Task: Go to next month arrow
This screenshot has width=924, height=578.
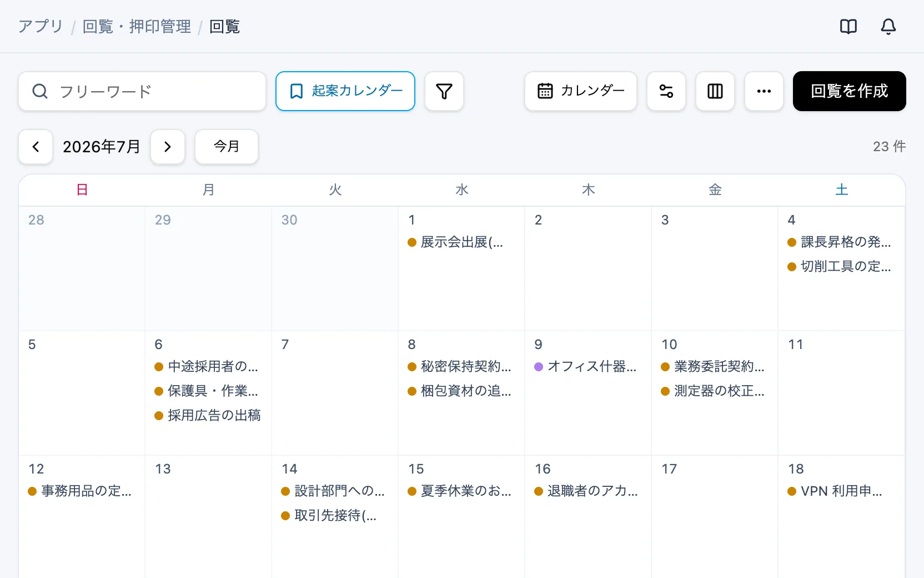Action: coord(168,147)
